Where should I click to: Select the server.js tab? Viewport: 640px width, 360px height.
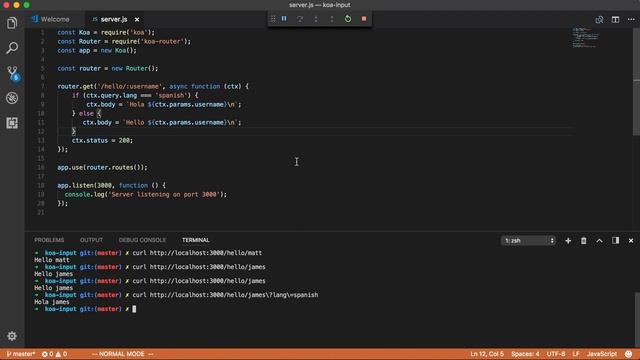tap(114, 20)
